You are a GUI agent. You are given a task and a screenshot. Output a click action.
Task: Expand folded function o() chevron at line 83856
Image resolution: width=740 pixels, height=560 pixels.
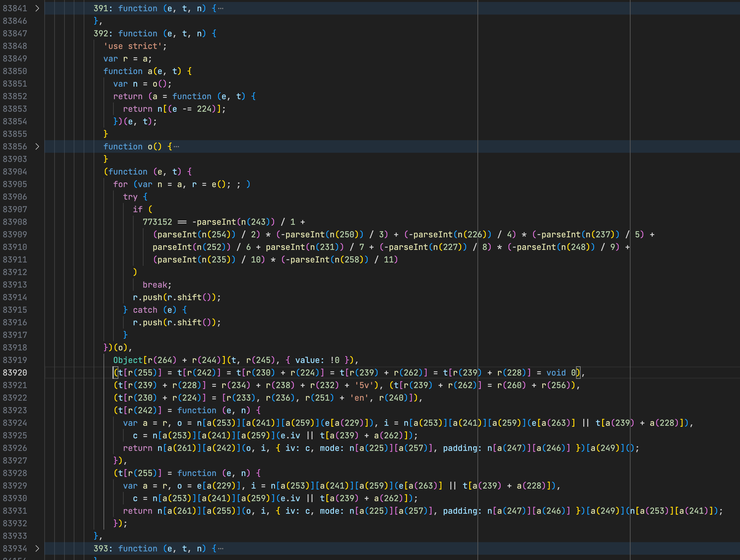click(x=37, y=146)
